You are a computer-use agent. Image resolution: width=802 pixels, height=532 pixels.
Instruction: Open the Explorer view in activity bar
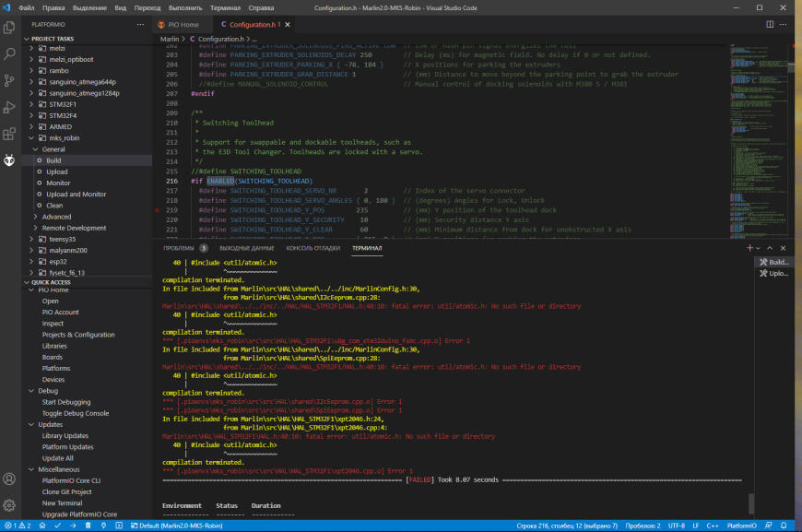(x=9, y=27)
